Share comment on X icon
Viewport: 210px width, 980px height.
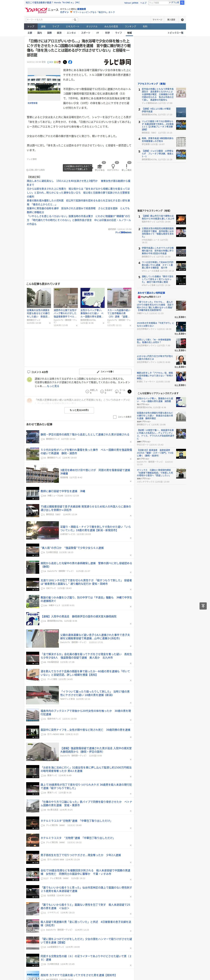point(130,392)
